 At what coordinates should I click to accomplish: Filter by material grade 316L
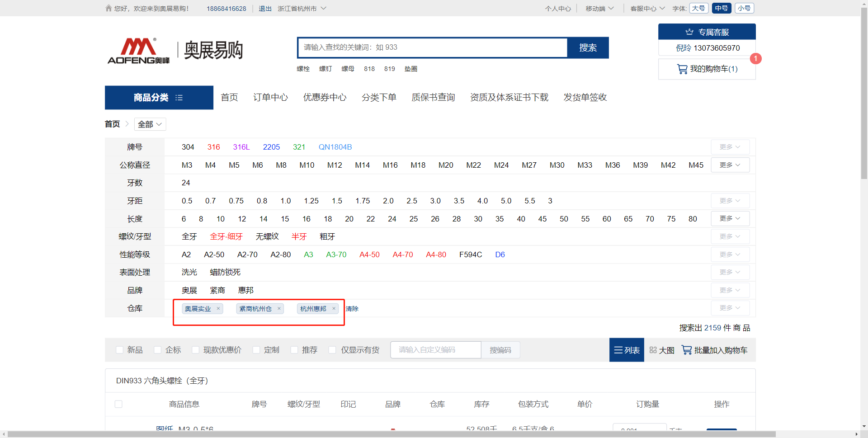241,147
